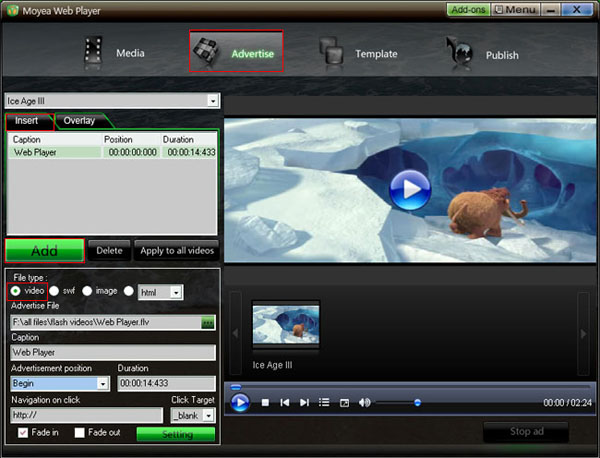Select the Ice Age III thumbnail
Screen dimensions: 600x458
[x=286, y=324]
